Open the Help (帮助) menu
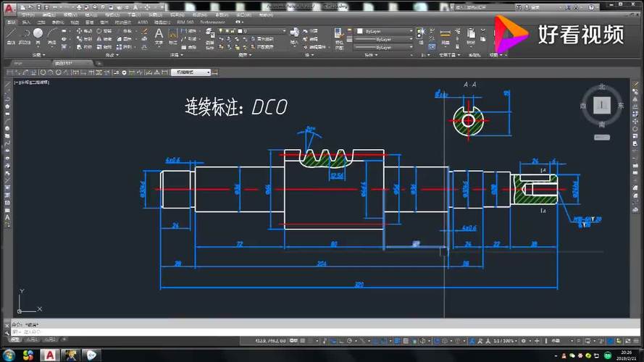Image resolution: width=644 pixels, height=362 pixels. point(266,15)
